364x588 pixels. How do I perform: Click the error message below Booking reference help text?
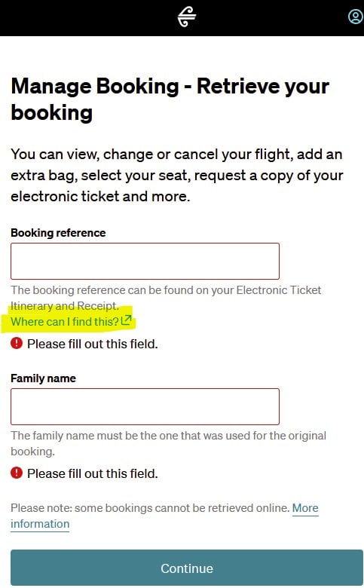tap(92, 344)
